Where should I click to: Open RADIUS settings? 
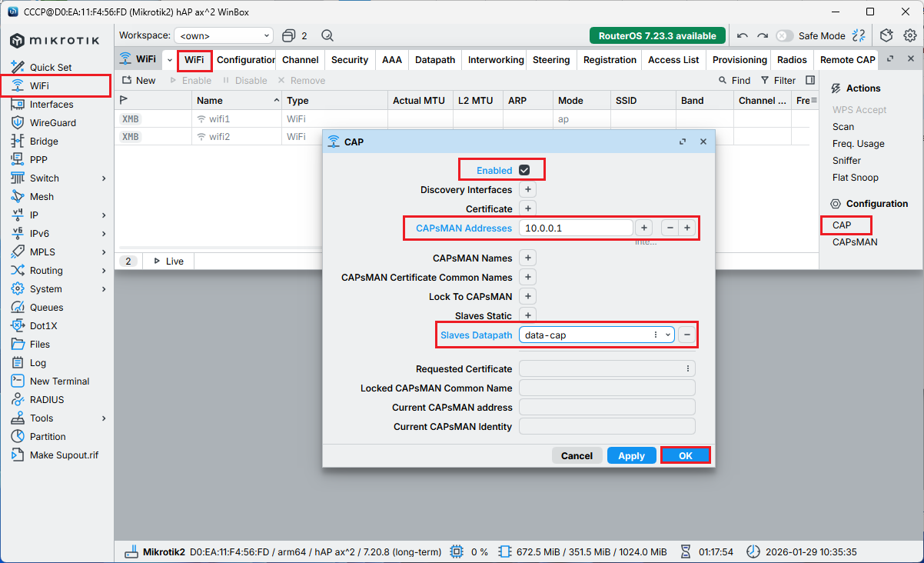click(x=47, y=399)
